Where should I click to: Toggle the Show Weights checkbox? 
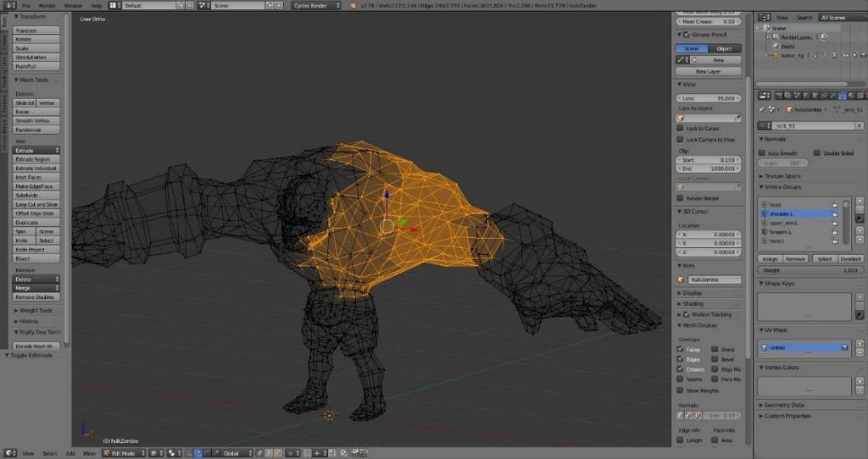(x=681, y=390)
